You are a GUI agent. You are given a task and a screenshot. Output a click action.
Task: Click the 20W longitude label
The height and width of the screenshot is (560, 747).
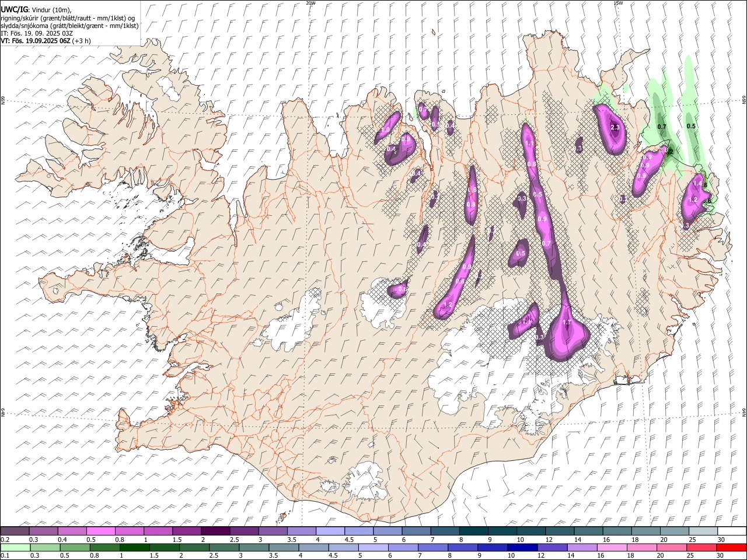310,3
